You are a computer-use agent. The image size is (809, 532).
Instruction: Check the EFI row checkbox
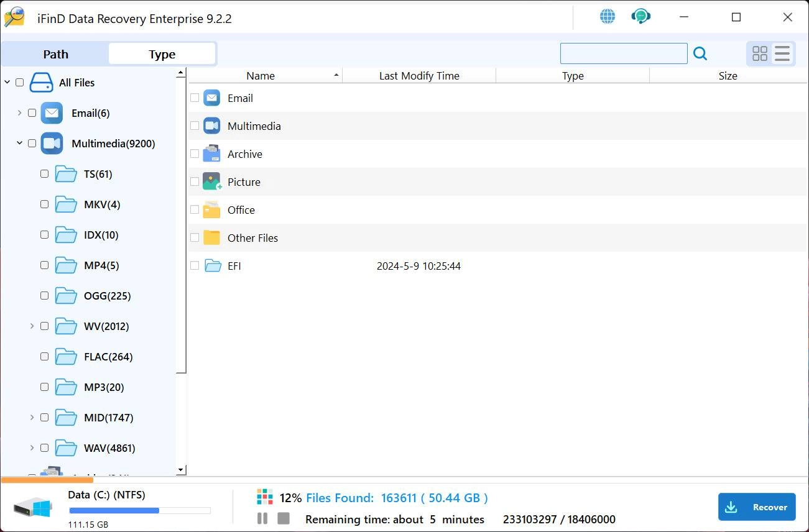[195, 265]
